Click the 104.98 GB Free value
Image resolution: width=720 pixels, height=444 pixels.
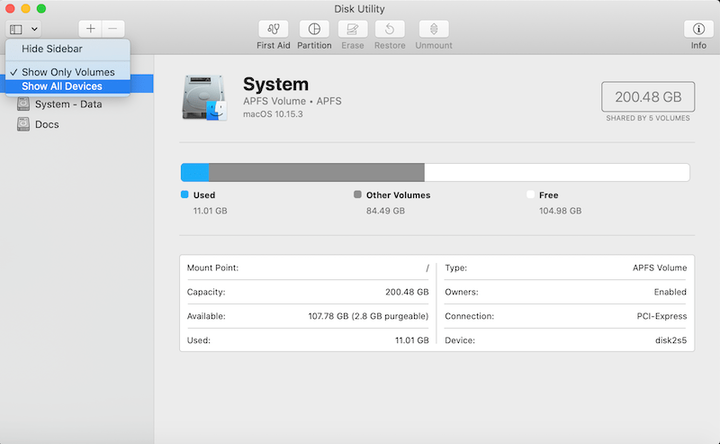click(x=560, y=211)
